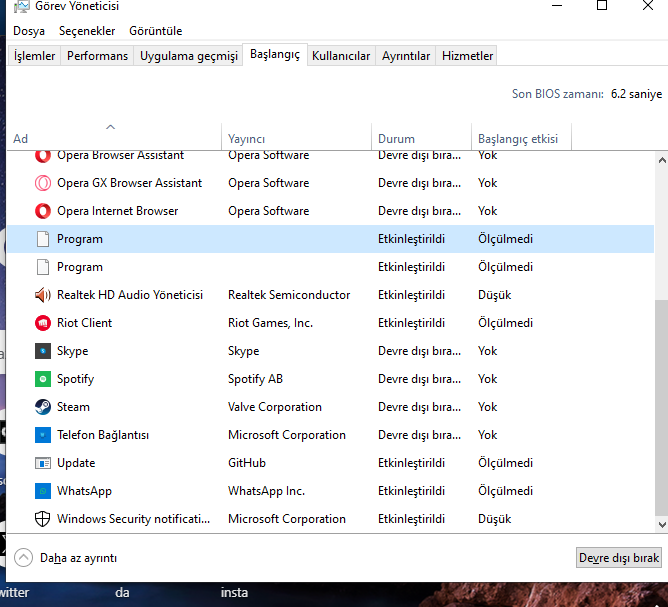Click the insta desktop label behind Task Manager
The width and height of the screenshot is (668, 607).
(x=234, y=593)
